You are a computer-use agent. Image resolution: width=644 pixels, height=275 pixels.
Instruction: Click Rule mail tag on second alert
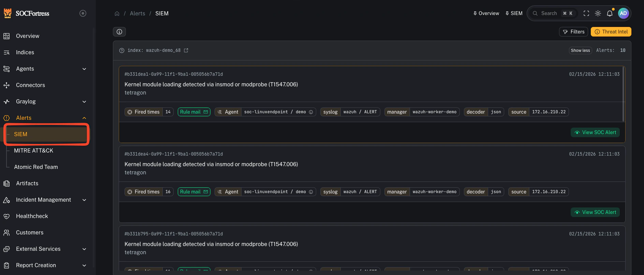[x=194, y=192]
